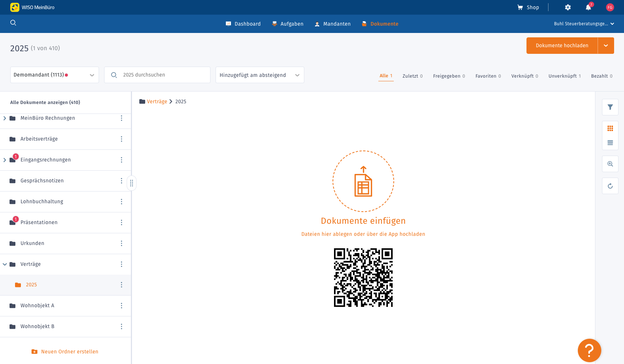Image resolution: width=624 pixels, height=364 pixels.
Task: Select the Zuletzt filter tab
Action: tap(412, 76)
